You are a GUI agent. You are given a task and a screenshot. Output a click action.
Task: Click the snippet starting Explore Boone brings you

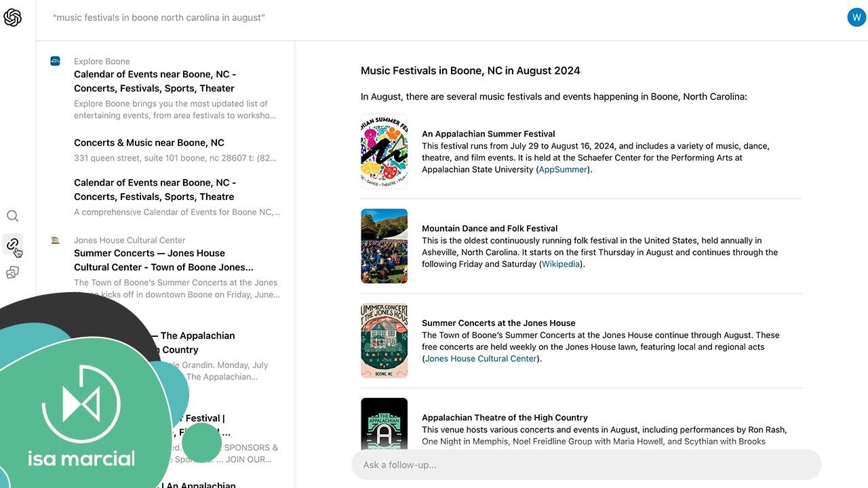175,110
